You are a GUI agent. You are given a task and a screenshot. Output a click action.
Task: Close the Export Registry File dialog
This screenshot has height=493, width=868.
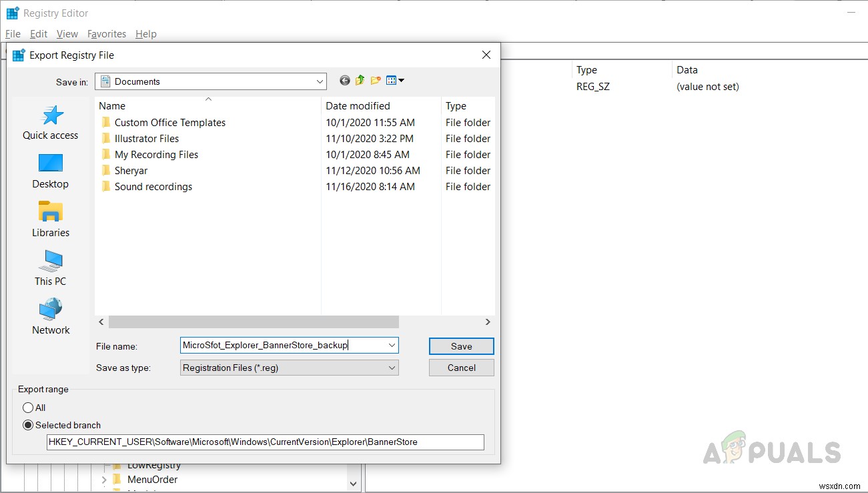[x=486, y=55]
